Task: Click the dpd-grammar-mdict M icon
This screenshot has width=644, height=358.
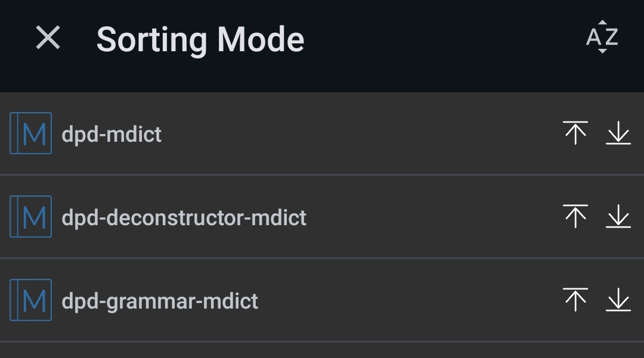Action: click(x=30, y=301)
